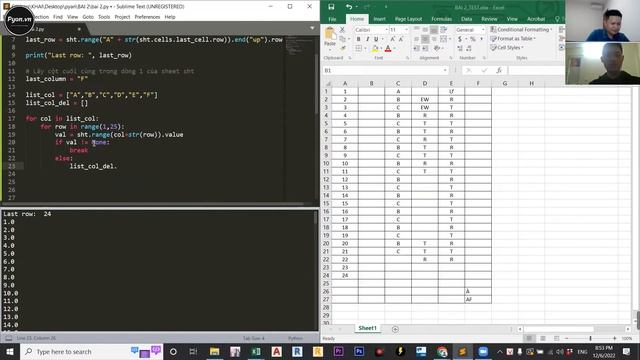Open Sublime Text Project menu

point(122,17)
